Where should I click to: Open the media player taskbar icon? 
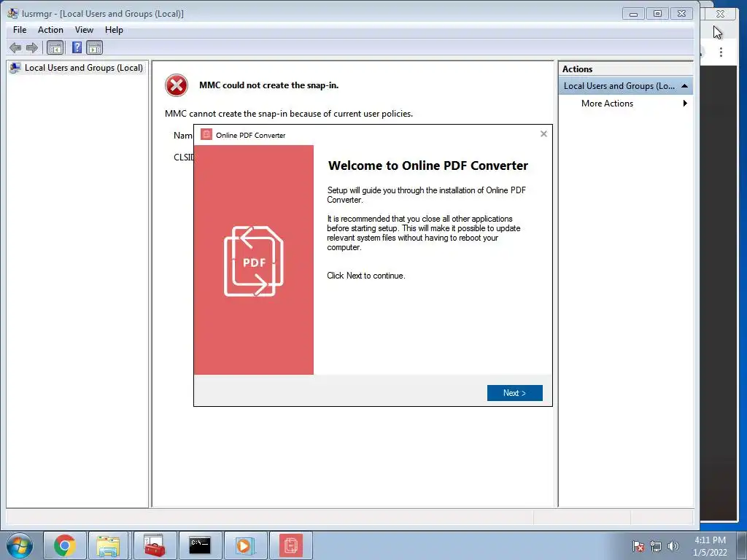pos(245,545)
